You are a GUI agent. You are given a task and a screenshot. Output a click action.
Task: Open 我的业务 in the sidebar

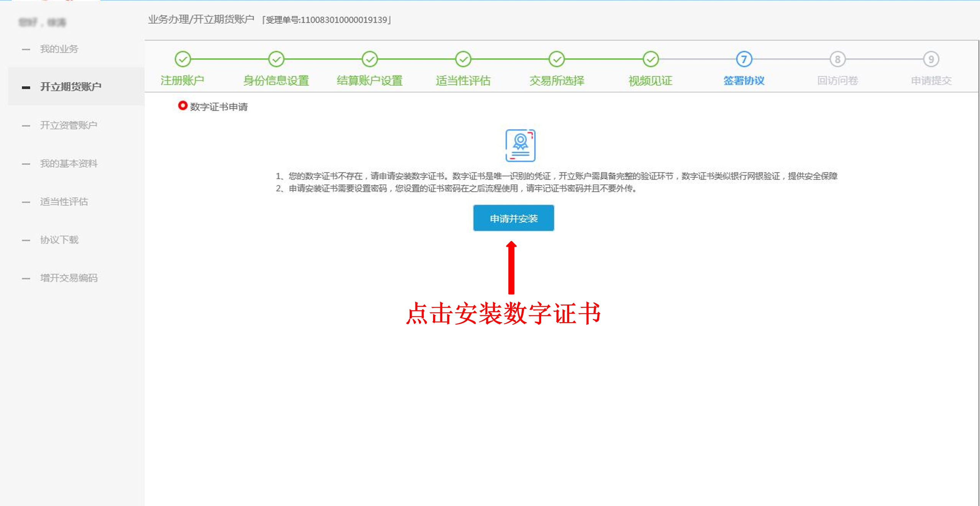click(x=59, y=49)
